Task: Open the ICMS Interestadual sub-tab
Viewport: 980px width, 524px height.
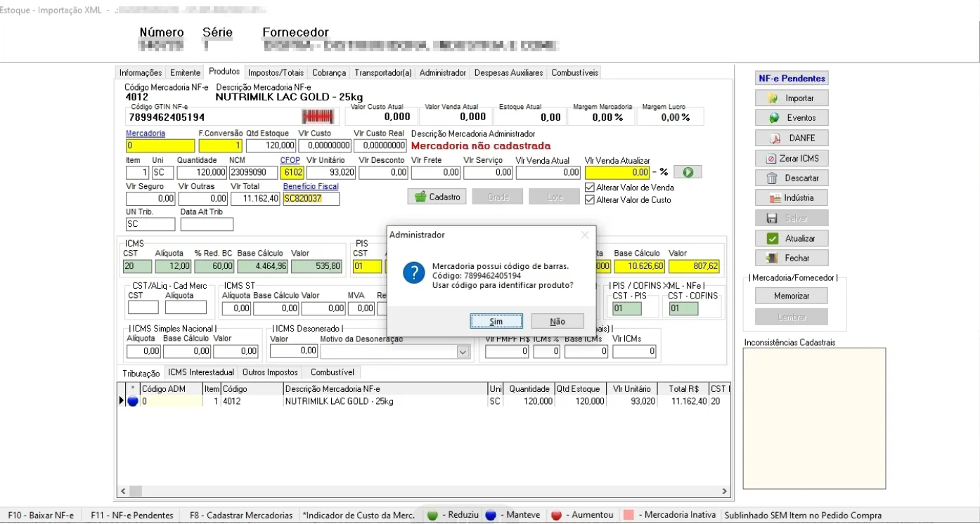Action: [x=201, y=372]
